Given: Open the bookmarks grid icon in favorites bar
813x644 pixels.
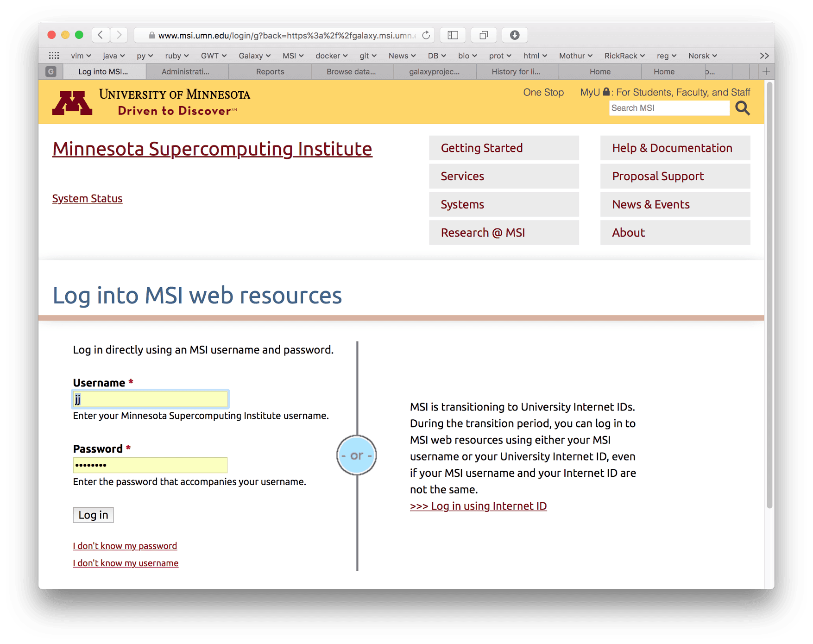Looking at the screenshot, I should coord(54,56).
